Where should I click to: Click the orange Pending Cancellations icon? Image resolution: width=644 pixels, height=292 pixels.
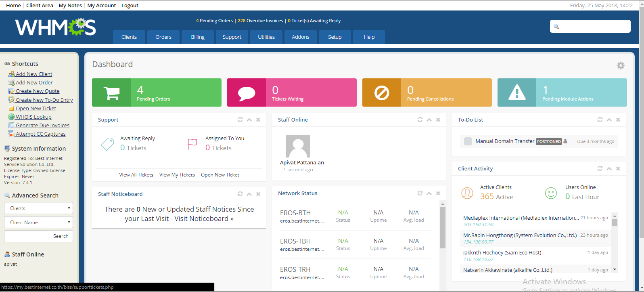point(382,93)
